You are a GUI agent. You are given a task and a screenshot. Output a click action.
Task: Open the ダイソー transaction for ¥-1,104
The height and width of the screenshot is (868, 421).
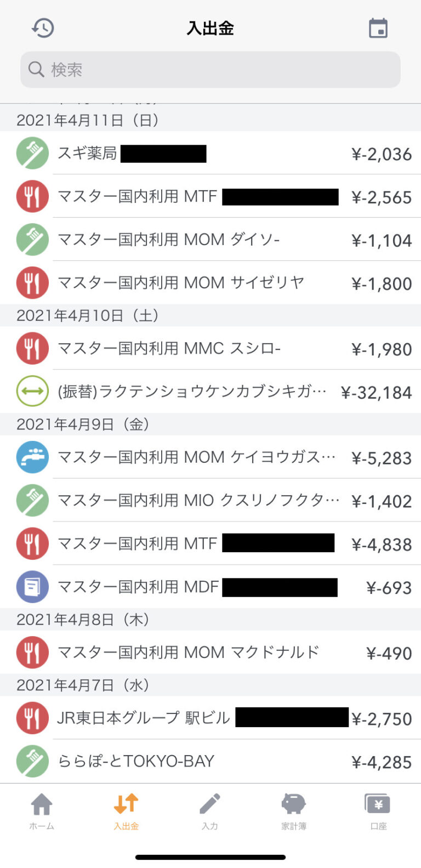pos(230,240)
